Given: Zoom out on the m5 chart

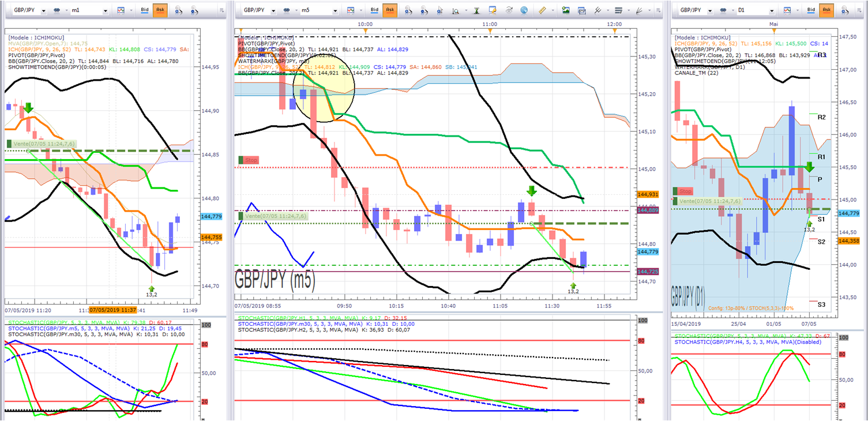Looking at the screenshot, I should 424,10.
